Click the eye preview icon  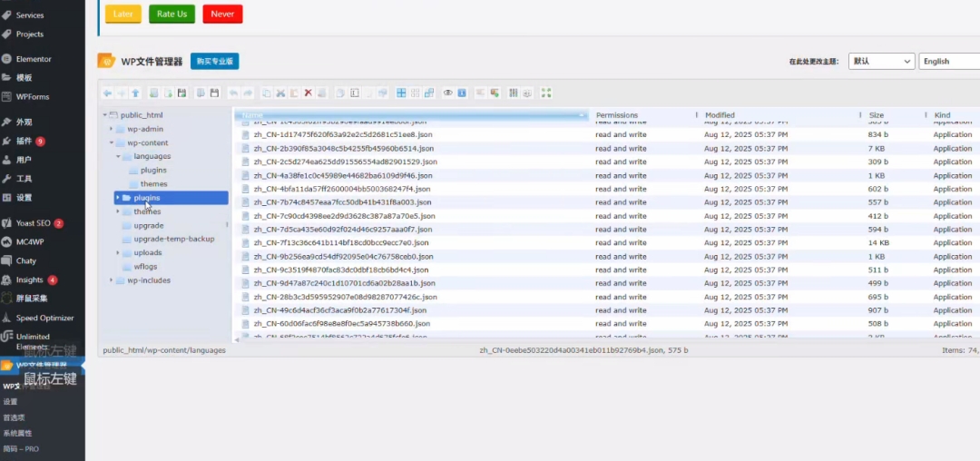[448, 93]
